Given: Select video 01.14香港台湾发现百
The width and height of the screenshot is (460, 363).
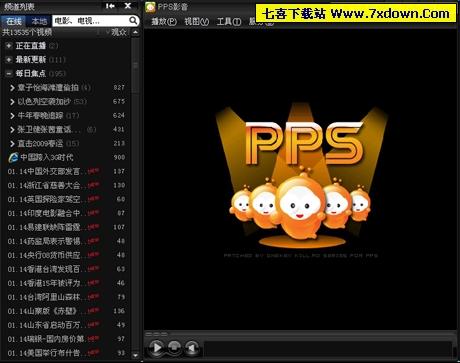Looking at the screenshot, I should click(x=66, y=269).
